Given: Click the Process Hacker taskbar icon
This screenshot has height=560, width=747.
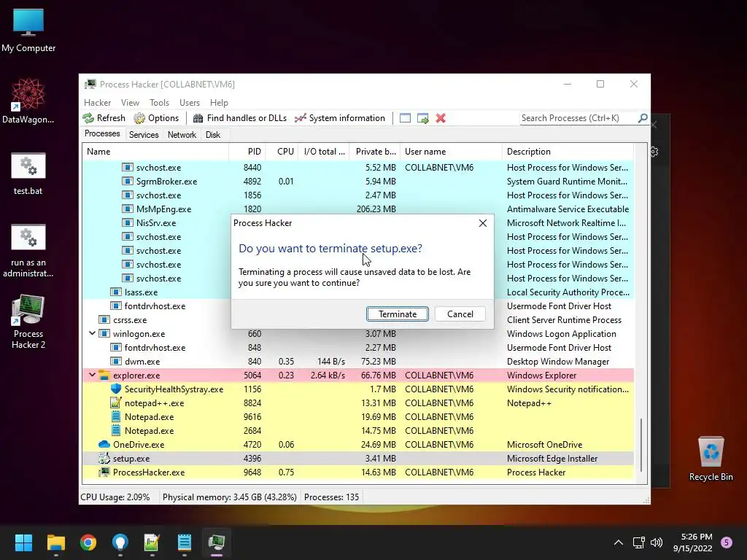Looking at the screenshot, I should 216,542.
